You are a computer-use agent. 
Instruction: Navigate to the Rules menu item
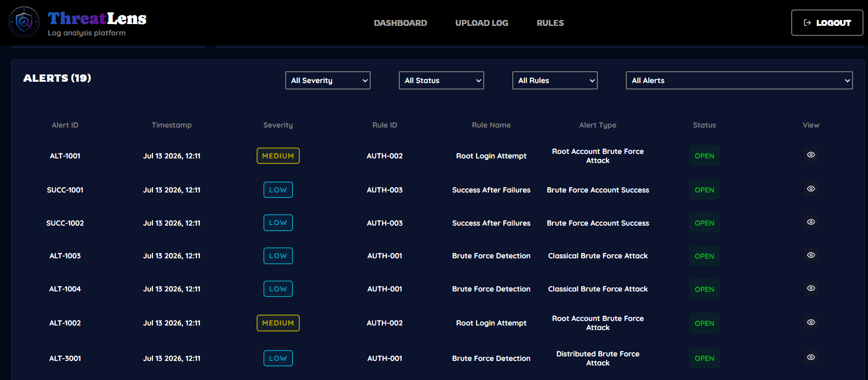[550, 23]
